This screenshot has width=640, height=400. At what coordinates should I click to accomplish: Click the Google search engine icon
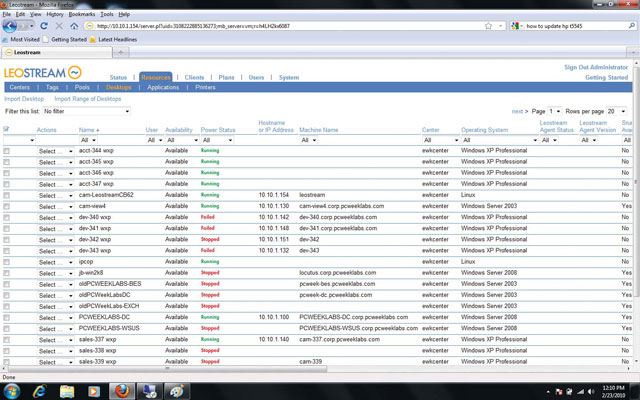pyautogui.click(x=515, y=26)
